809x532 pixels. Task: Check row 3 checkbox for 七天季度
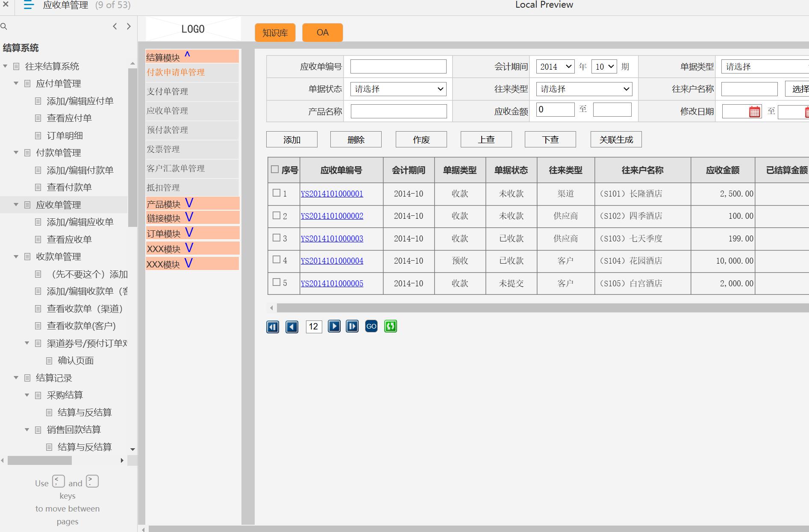[277, 238]
